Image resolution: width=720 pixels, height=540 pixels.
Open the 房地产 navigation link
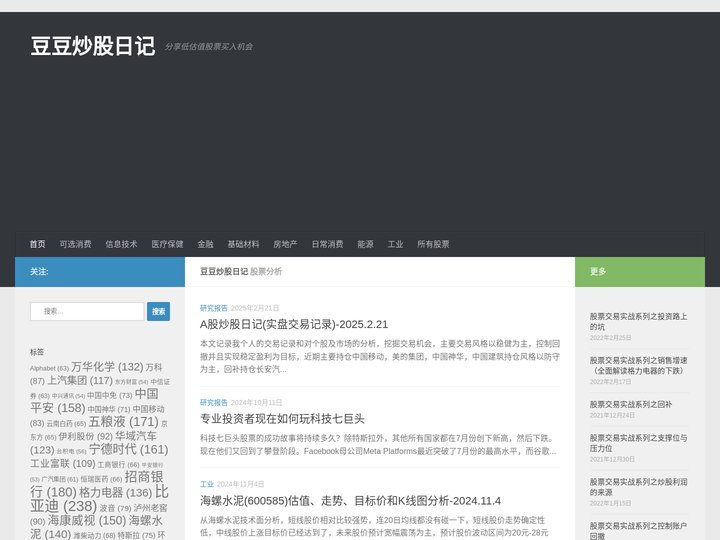pos(285,244)
